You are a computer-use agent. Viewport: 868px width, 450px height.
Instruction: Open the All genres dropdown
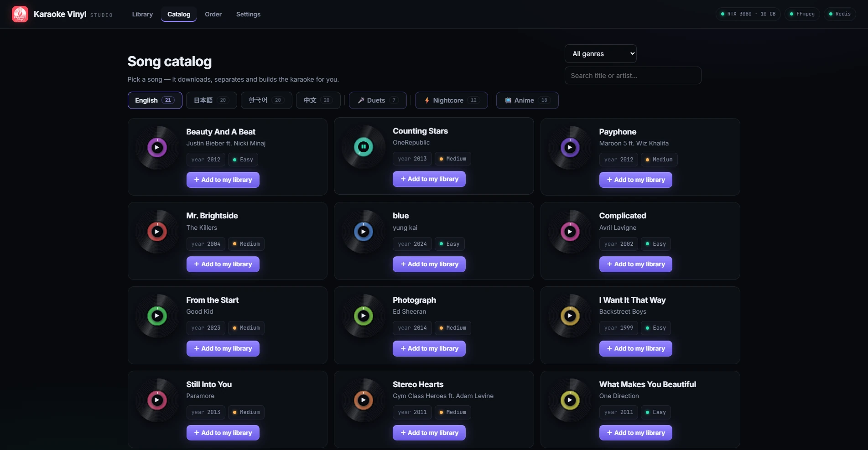point(600,54)
